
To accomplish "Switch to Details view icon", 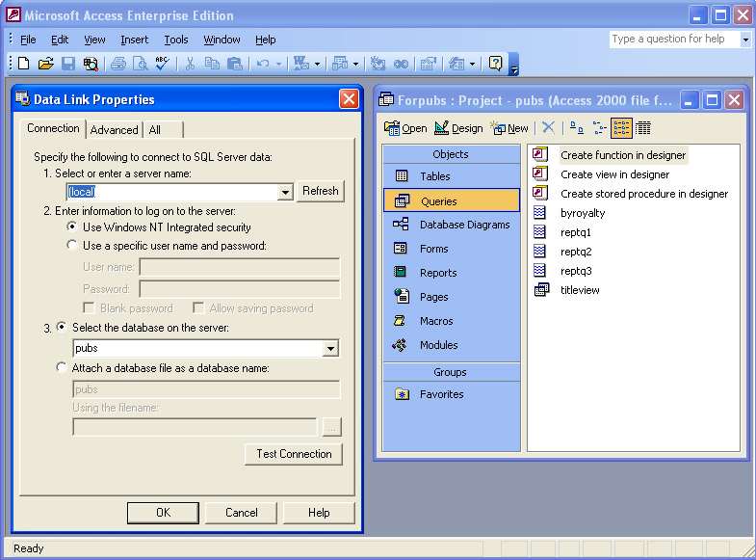I will pos(643,128).
